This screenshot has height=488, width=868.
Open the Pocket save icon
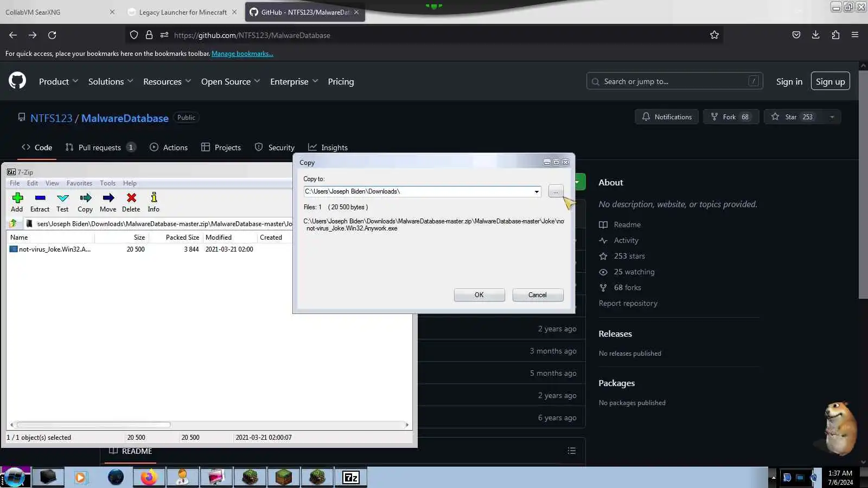(796, 35)
